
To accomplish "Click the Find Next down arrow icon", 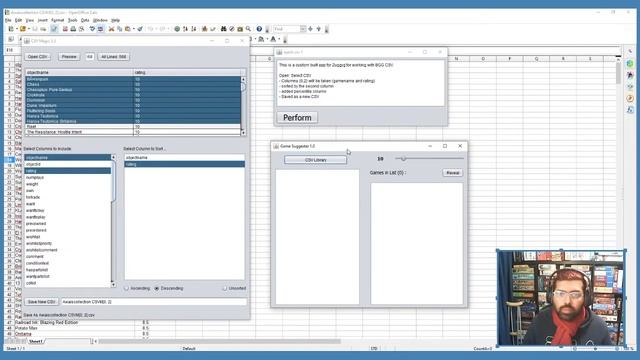I will 310,29.
